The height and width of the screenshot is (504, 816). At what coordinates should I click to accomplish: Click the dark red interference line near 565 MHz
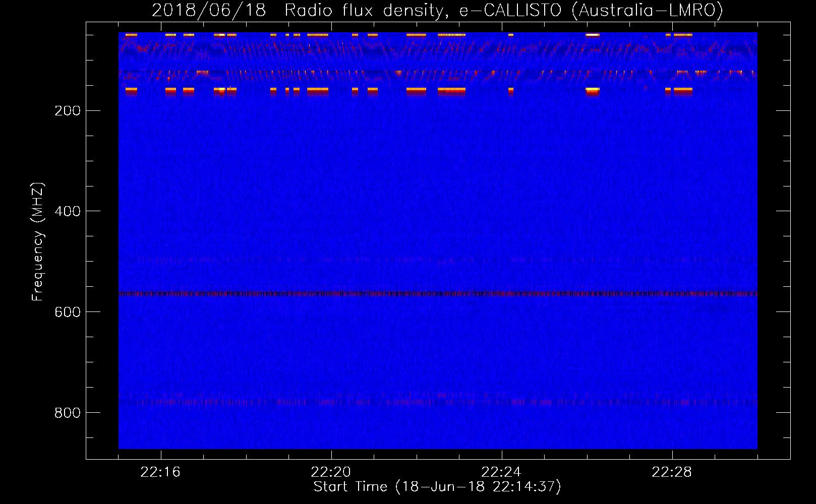[438, 293]
